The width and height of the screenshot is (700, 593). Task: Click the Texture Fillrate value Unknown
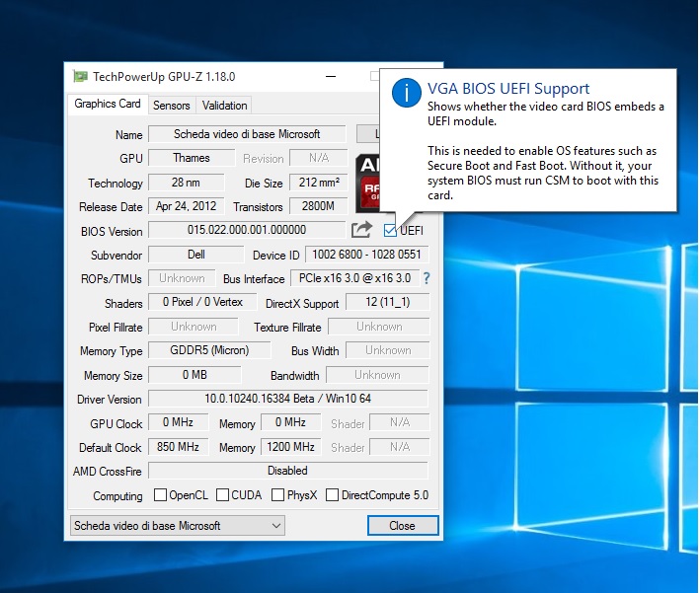tap(379, 327)
